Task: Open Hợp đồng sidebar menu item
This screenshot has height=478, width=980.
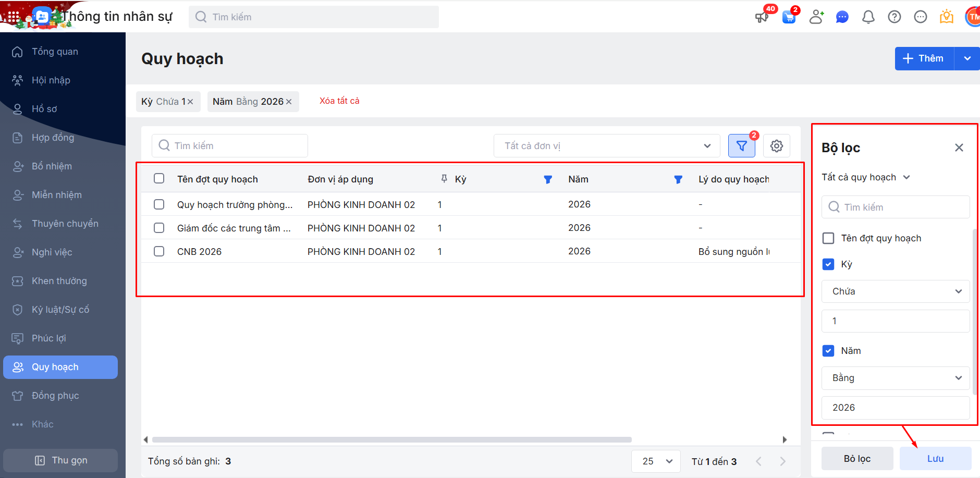Action: coord(53,138)
